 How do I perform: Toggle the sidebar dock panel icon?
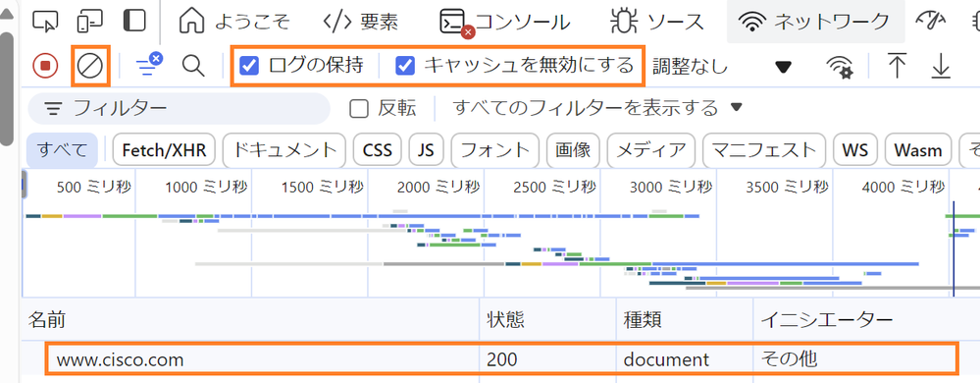(134, 21)
